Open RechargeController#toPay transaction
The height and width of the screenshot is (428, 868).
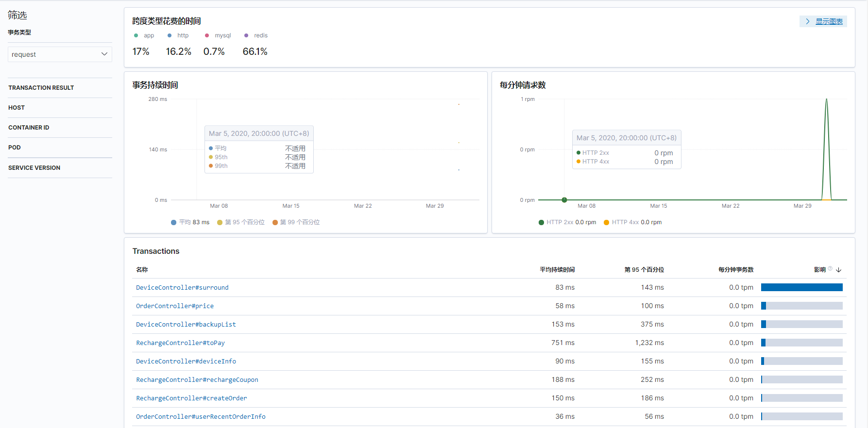tap(180, 343)
